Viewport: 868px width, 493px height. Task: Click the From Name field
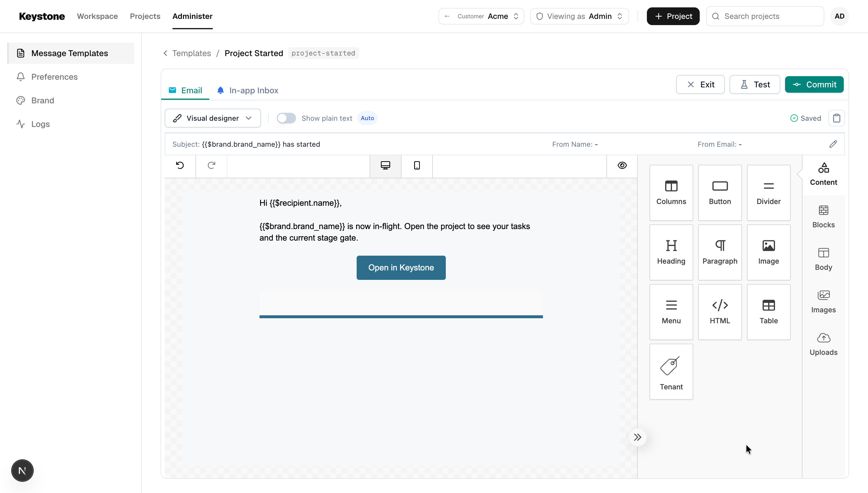[x=575, y=144]
